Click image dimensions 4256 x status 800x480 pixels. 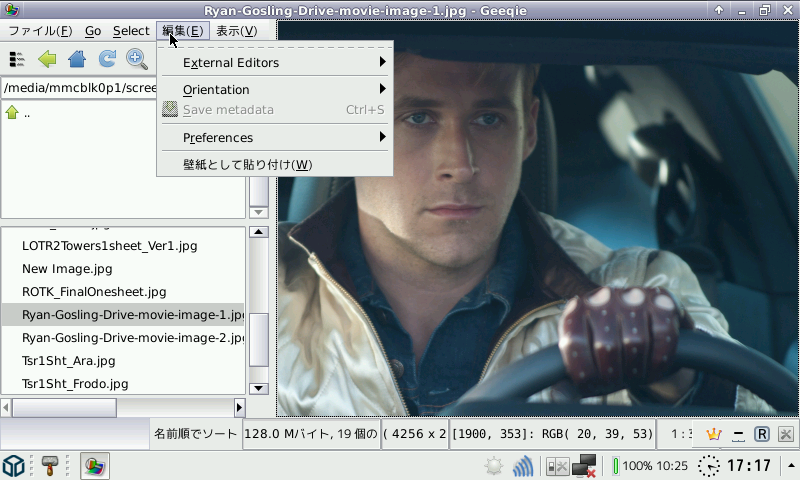[x=415, y=434]
